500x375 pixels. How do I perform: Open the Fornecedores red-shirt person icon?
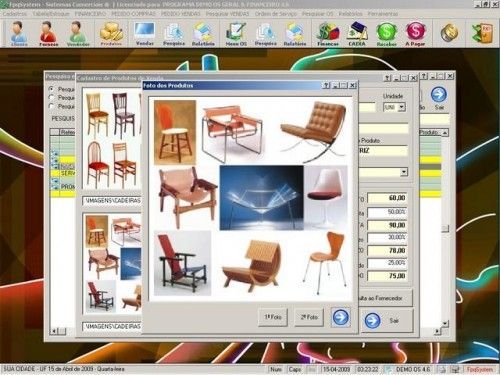click(48, 33)
